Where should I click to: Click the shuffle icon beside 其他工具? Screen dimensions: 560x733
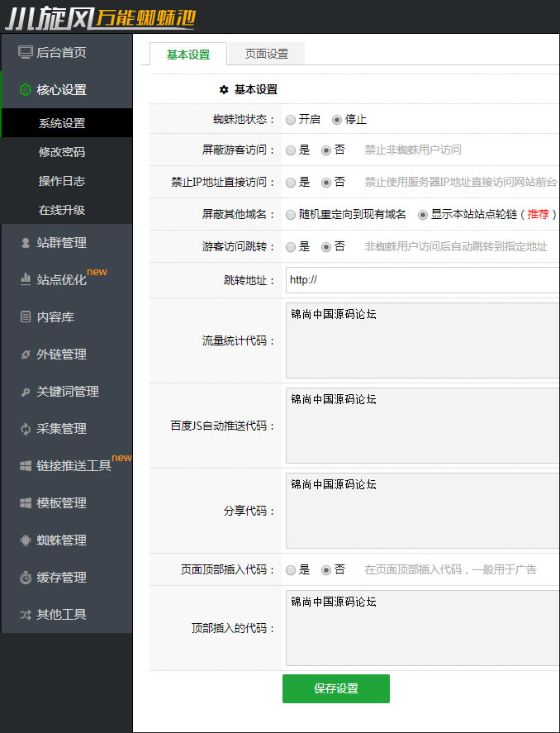[26, 614]
